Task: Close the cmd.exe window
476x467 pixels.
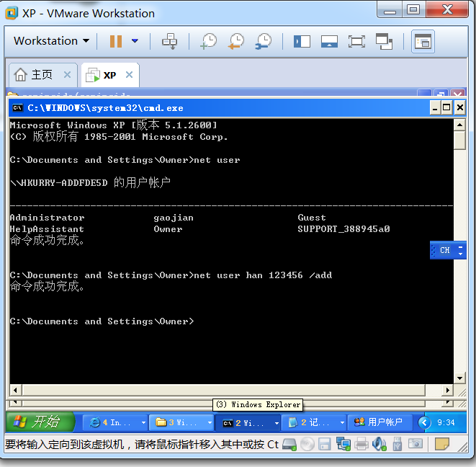Action: 459,108
